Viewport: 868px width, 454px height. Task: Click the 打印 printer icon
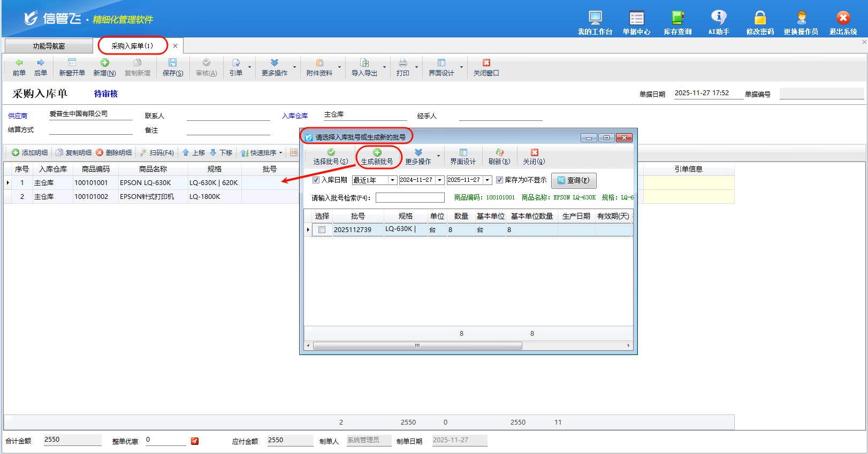[x=402, y=63]
